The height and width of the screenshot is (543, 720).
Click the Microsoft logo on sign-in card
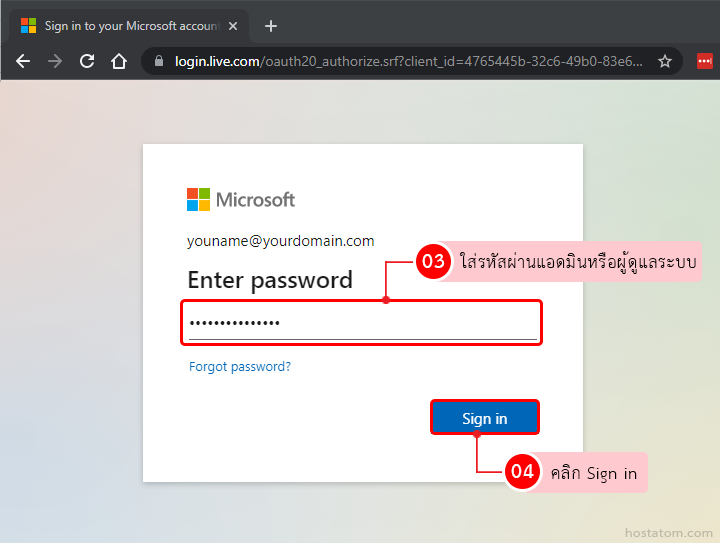pos(241,199)
